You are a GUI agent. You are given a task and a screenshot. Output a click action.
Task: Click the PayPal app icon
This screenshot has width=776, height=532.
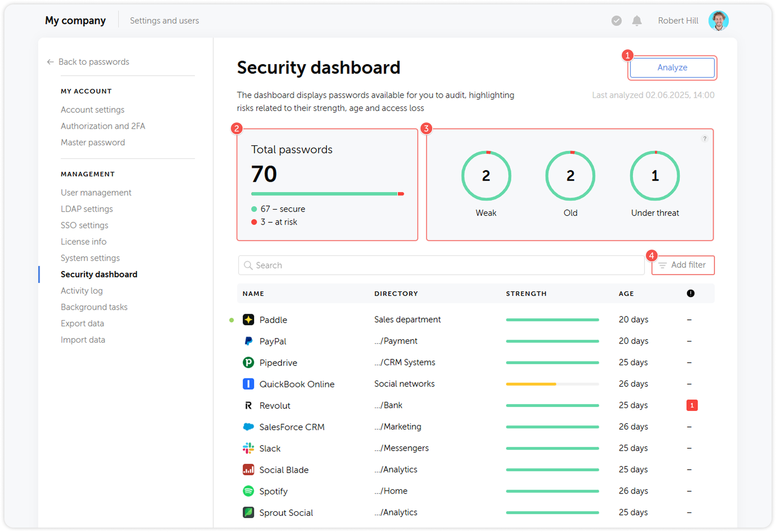pyautogui.click(x=248, y=341)
